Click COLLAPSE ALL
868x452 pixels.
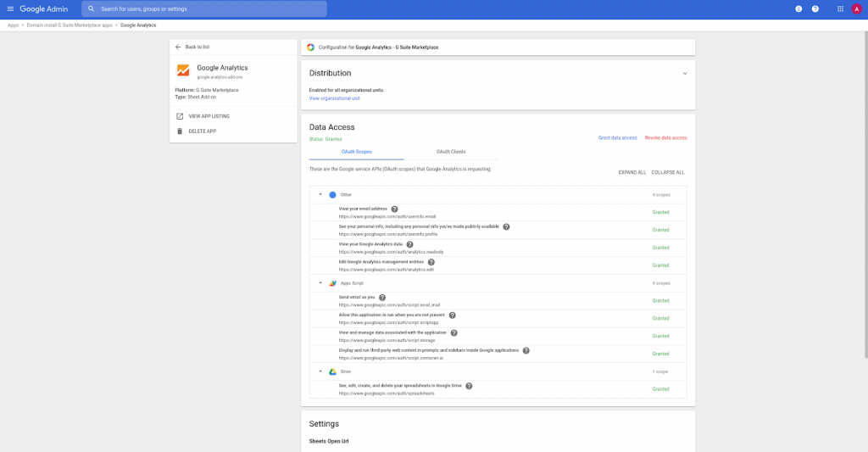pos(668,173)
